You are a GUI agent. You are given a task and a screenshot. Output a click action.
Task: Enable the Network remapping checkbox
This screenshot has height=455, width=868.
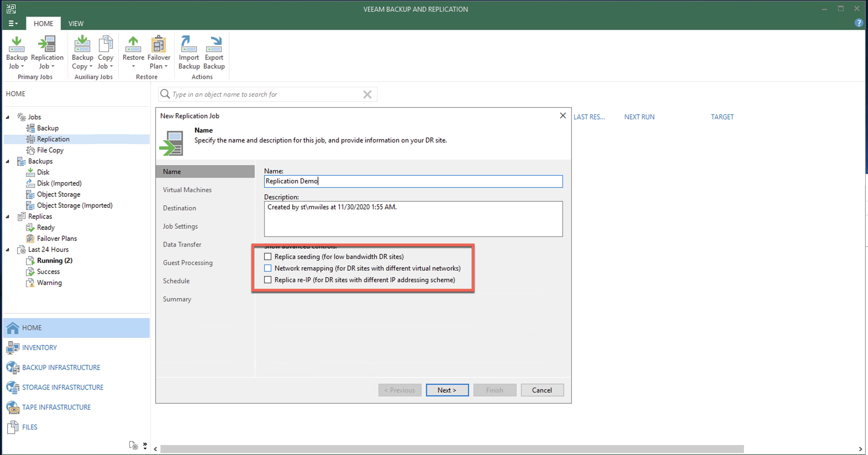point(267,268)
